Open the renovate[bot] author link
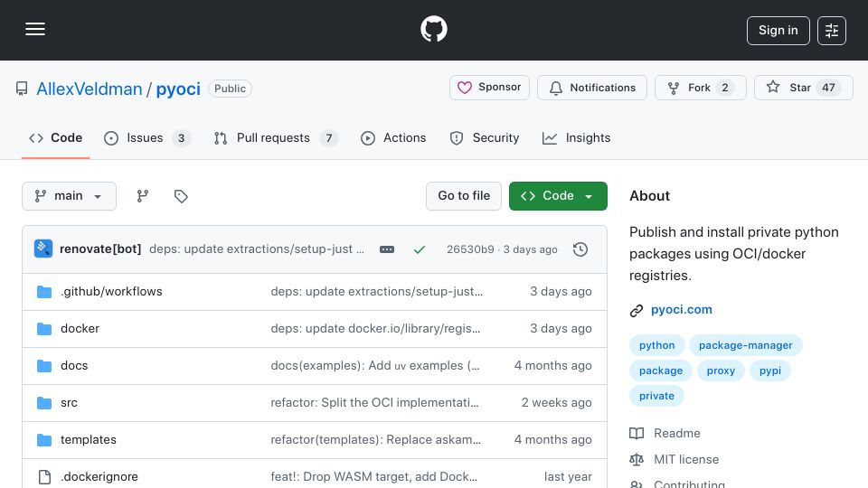868x488 pixels. tap(100, 249)
